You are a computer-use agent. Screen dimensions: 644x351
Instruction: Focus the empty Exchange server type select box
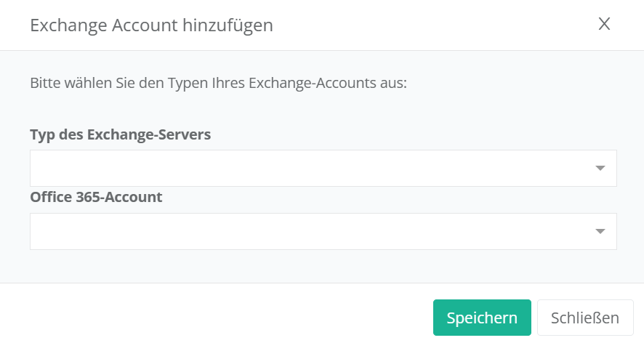[313, 168]
